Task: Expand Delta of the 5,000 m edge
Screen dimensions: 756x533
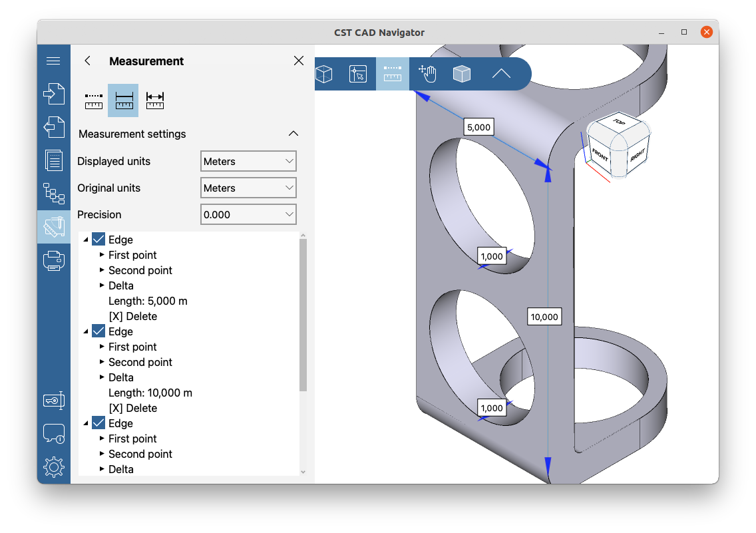Action: pos(102,285)
